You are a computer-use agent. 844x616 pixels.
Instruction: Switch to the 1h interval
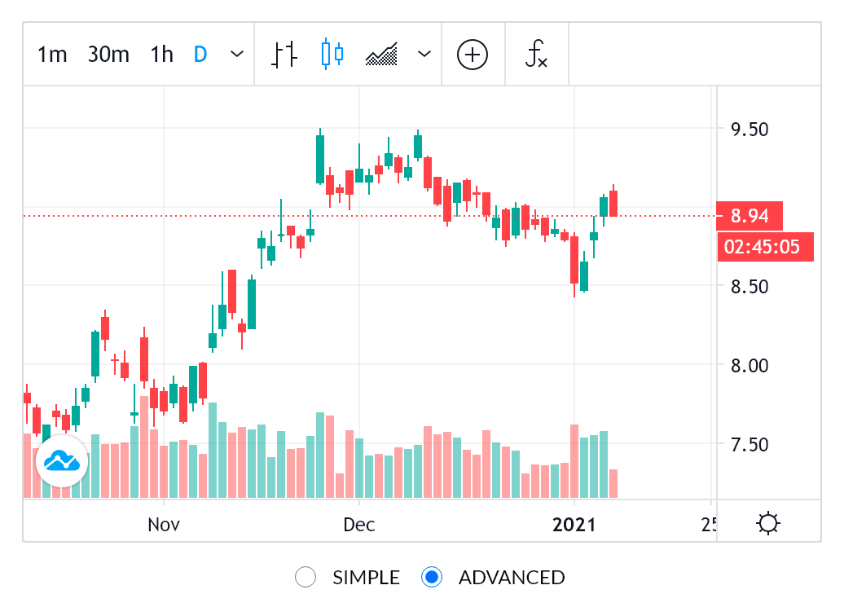[161, 55]
